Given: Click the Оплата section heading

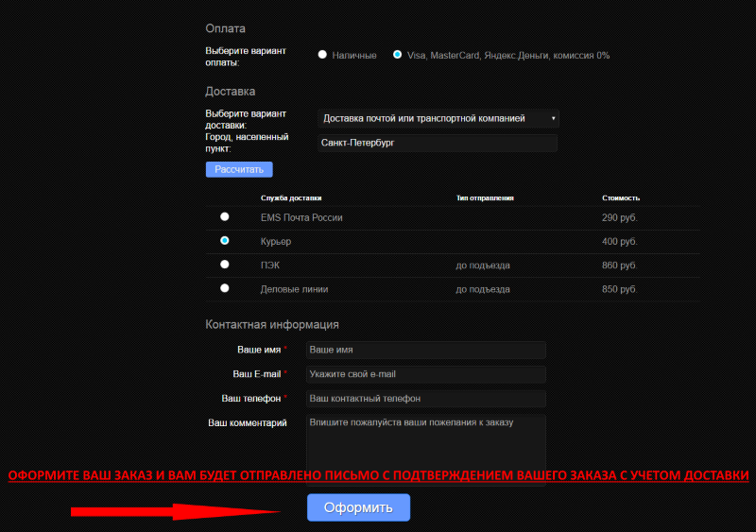Looking at the screenshot, I should [x=225, y=28].
